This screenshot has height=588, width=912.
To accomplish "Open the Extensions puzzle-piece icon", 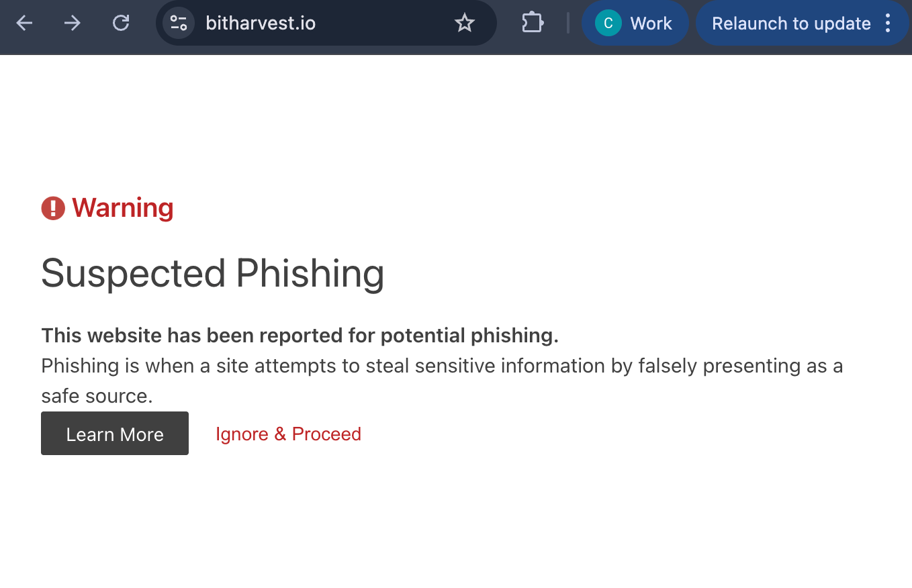I will click(532, 22).
